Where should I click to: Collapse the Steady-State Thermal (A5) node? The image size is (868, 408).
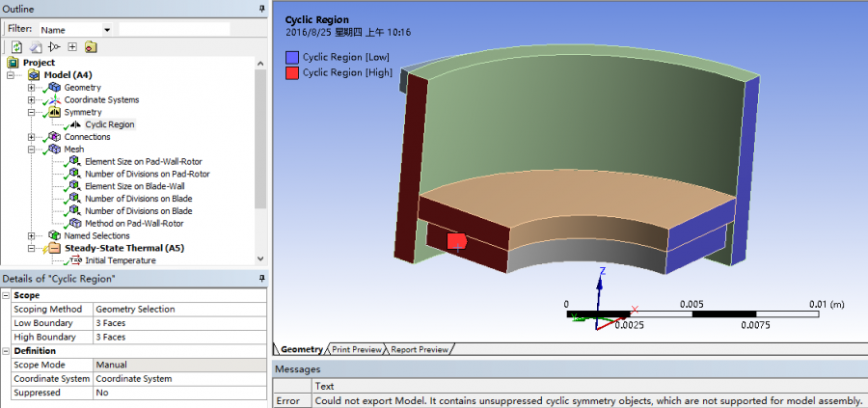(31, 249)
